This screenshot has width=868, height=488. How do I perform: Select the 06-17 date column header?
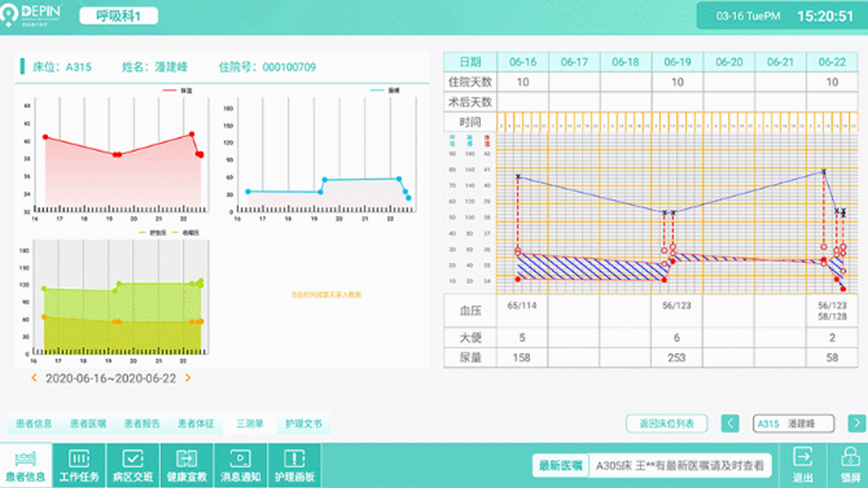[574, 62]
